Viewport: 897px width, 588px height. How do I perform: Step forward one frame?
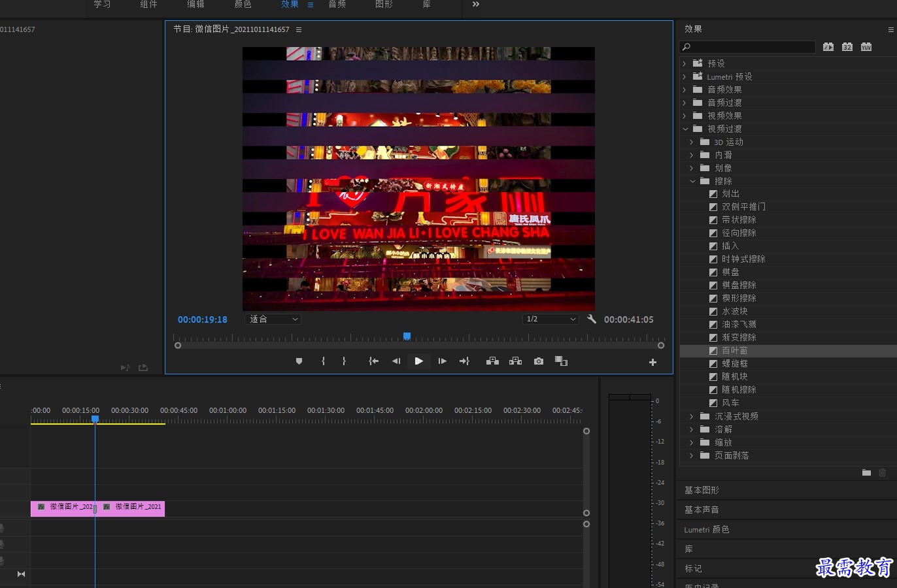[x=442, y=361]
